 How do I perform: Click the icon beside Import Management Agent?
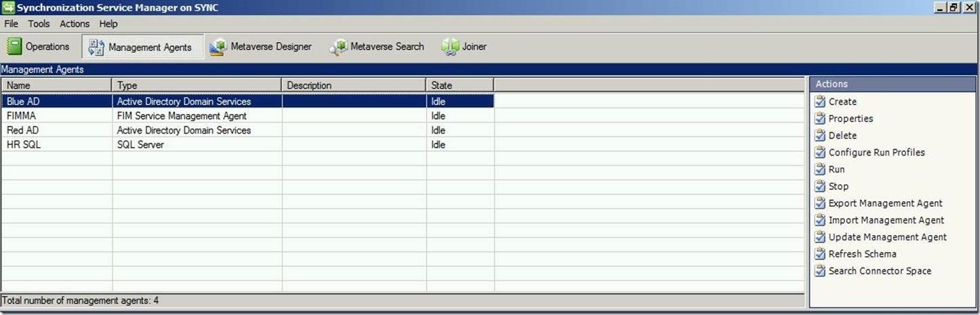(820, 220)
